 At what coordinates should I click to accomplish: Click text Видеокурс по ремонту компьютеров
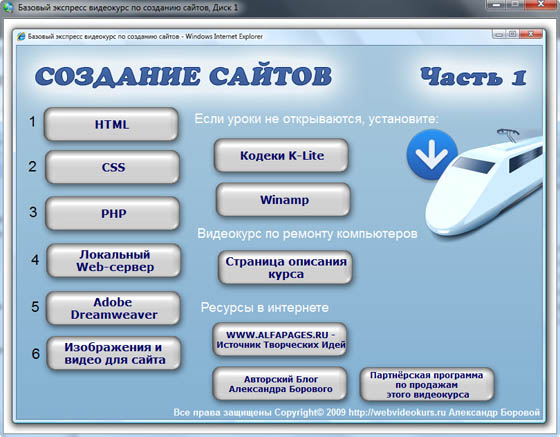tap(307, 234)
